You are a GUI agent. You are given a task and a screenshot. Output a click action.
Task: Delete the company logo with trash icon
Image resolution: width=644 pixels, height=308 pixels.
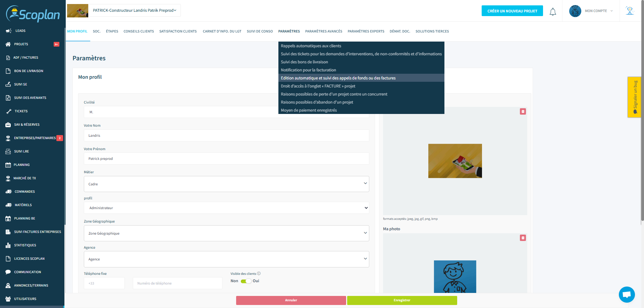523,111
